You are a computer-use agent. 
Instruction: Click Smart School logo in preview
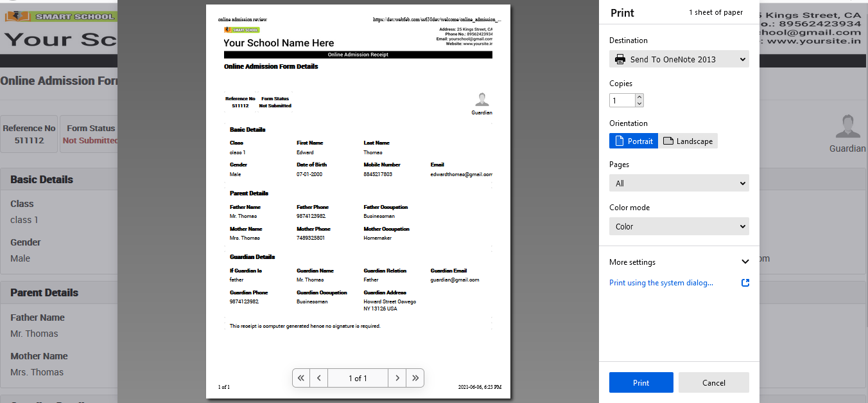242,30
